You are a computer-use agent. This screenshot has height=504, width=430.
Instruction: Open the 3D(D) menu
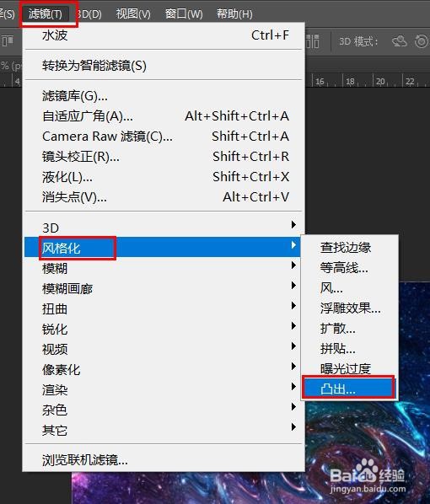point(89,13)
